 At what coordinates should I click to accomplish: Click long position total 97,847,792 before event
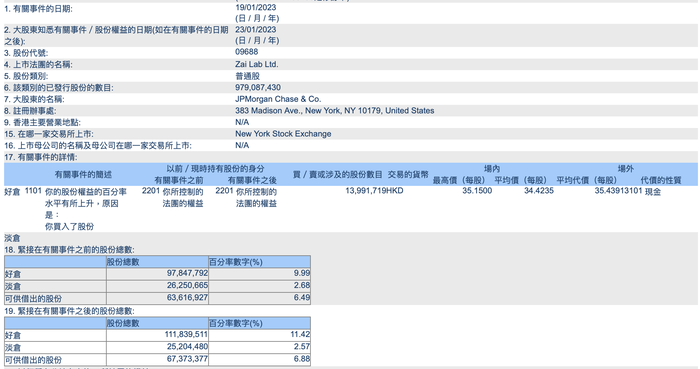click(x=188, y=273)
